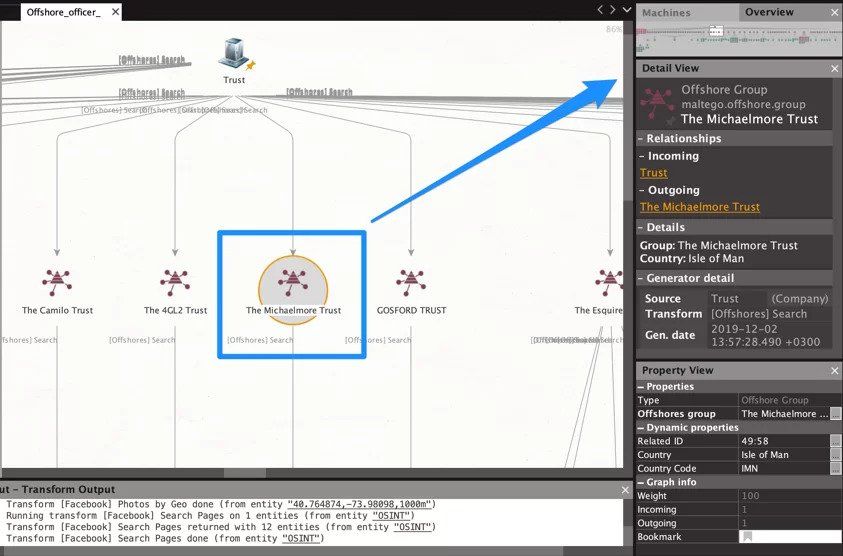Open editor button for Offshores group value

835,414
